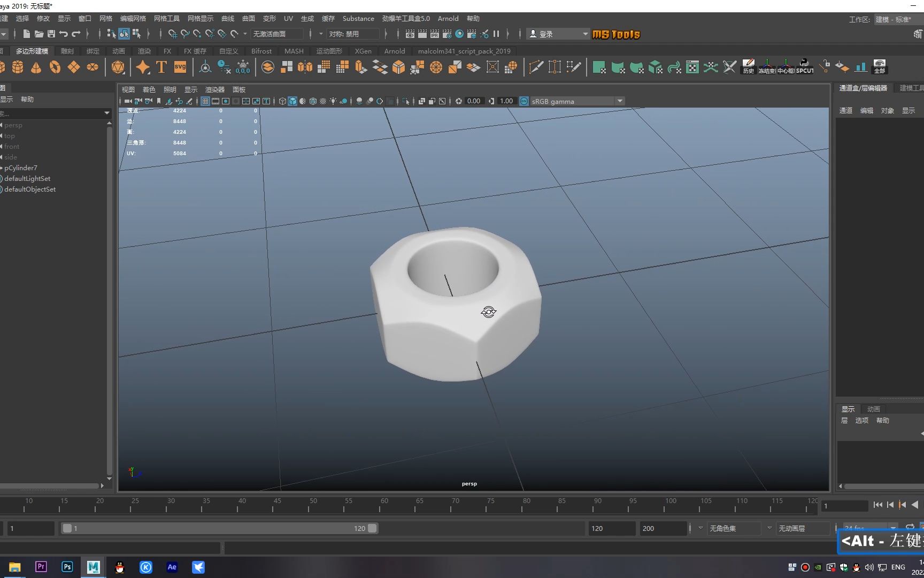This screenshot has width=924, height=578.
Task: Open the workspace 建模 - 标准 dropdown
Action: [x=898, y=19]
